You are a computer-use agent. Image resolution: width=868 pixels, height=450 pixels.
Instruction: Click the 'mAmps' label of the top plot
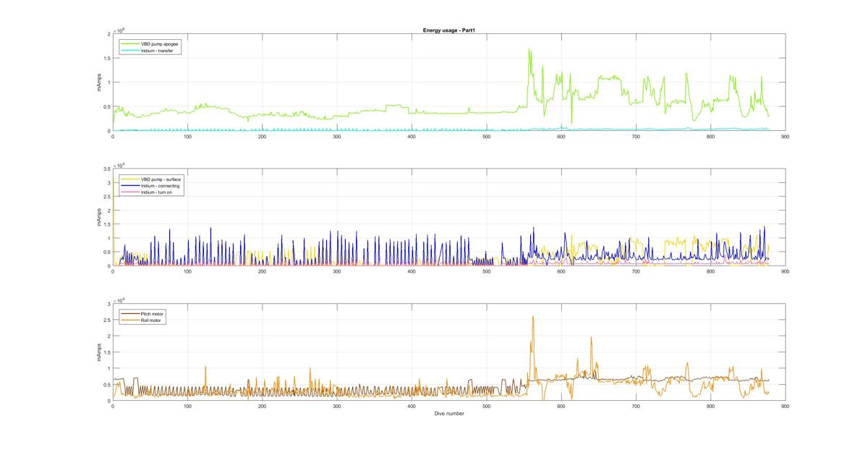click(x=100, y=82)
